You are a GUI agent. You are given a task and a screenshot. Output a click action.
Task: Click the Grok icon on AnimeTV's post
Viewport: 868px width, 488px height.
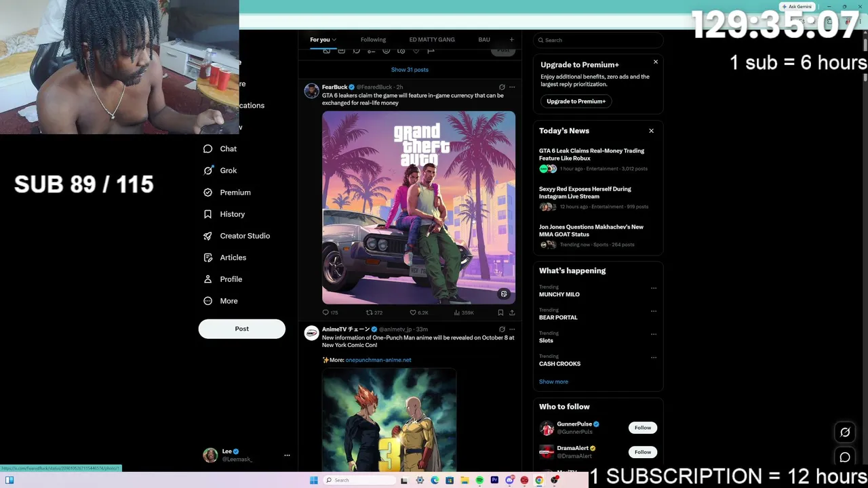tap(502, 329)
